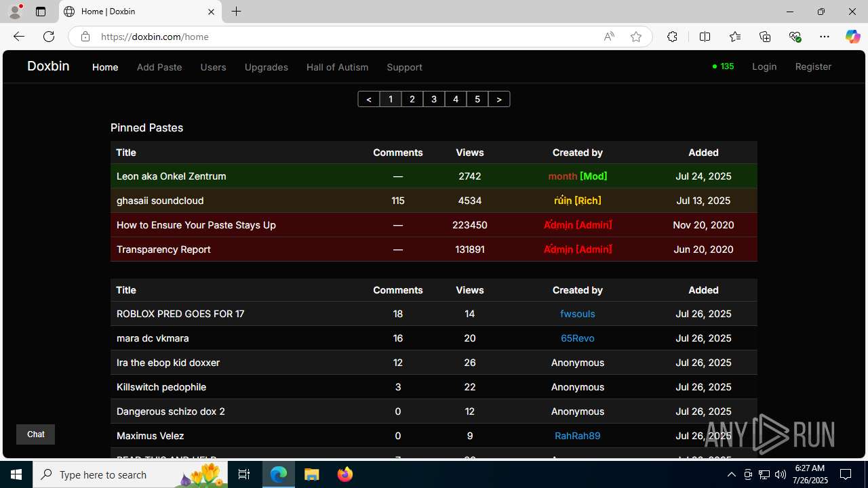This screenshot has height=488, width=868.
Task: Open 'How to Ensure Your Paste Stays Up'
Action: 196,225
